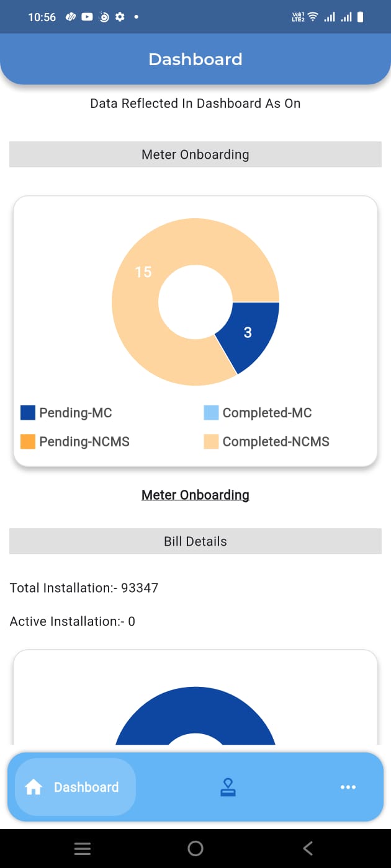Click the Completed-NCMS peach legend swatch

pyautogui.click(x=211, y=441)
